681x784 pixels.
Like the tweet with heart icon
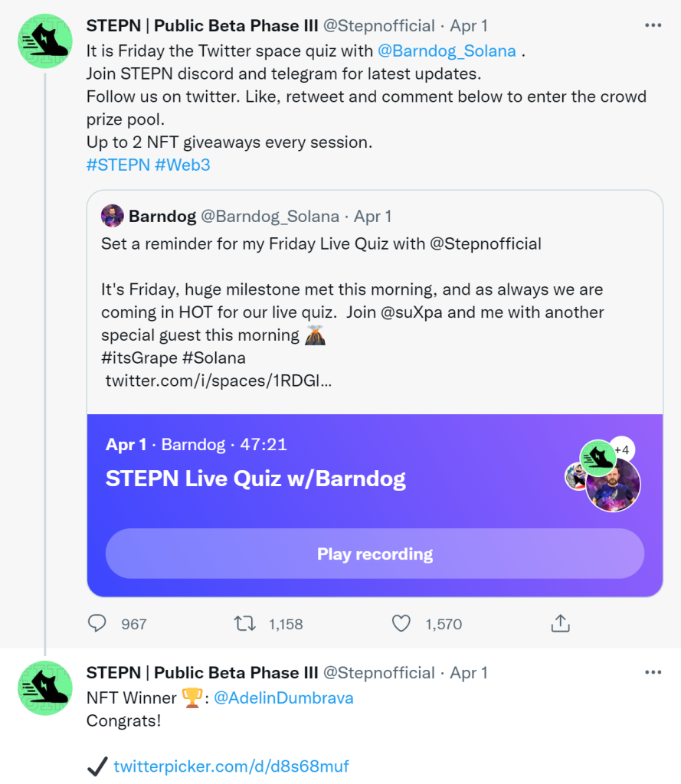(x=401, y=624)
